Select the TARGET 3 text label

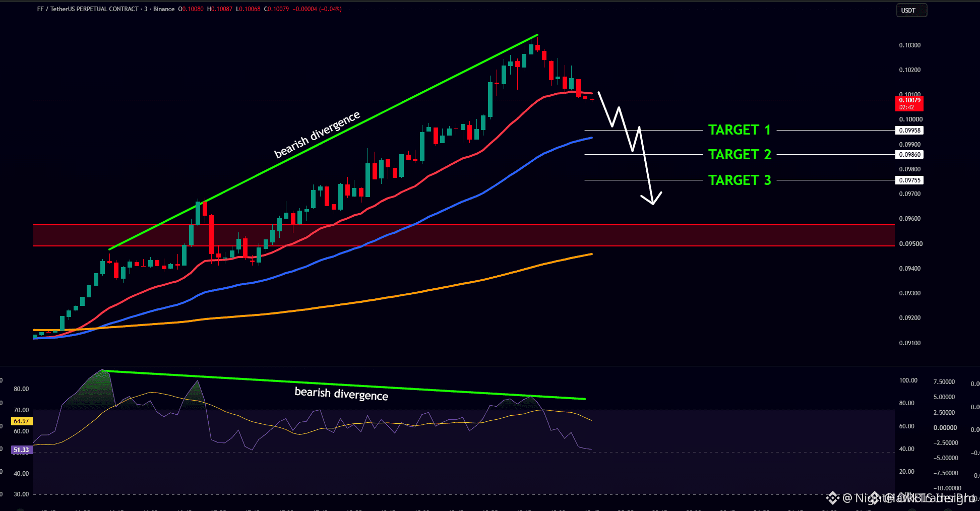[x=740, y=180]
